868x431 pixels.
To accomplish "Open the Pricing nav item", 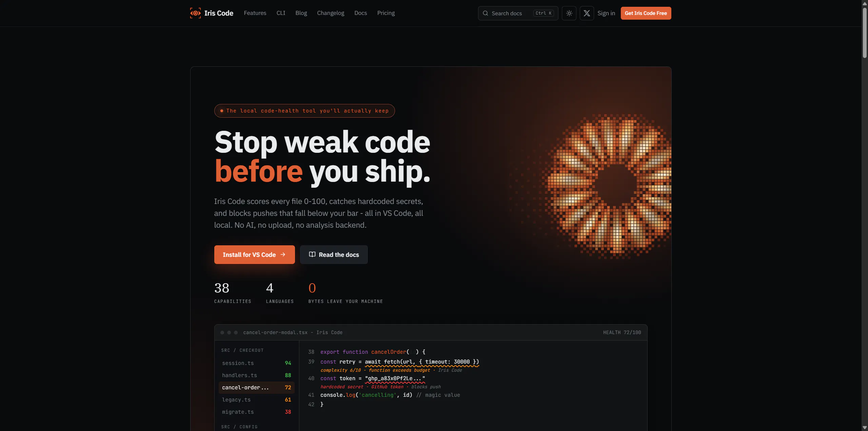I will coord(386,13).
